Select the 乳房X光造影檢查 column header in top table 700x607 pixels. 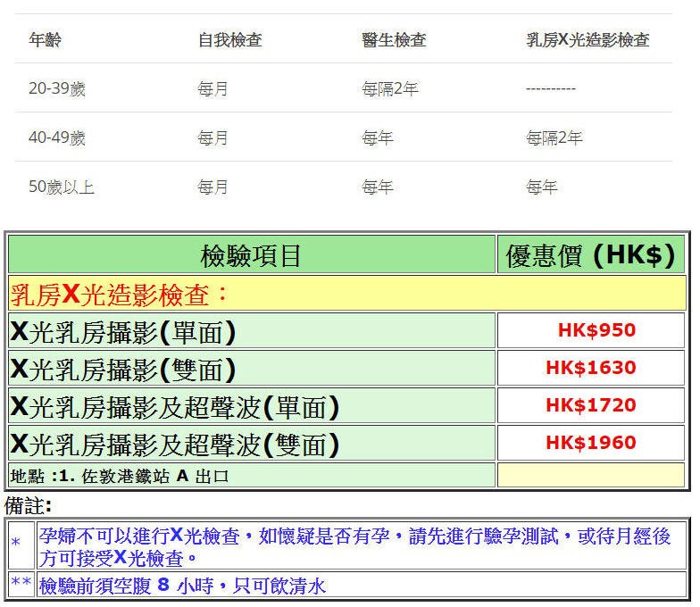pos(587,40)
